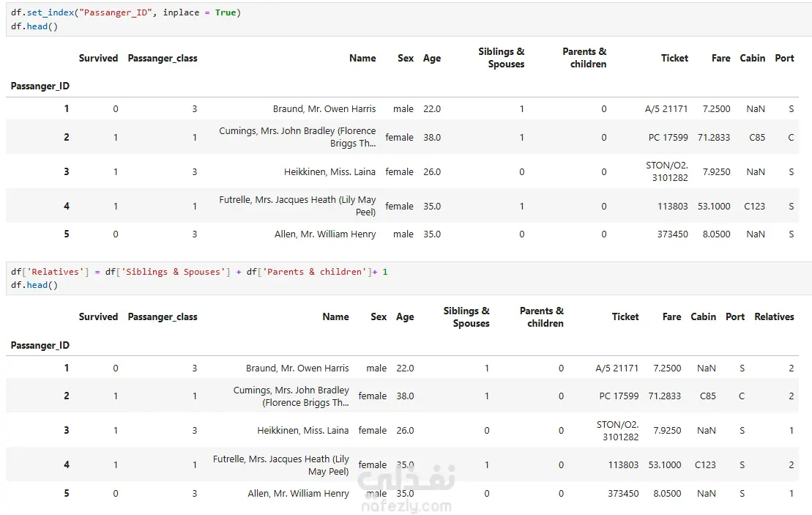Click fare 53.1000 in the first table
The height and width of the screenshot is (515, 812).
714,206
